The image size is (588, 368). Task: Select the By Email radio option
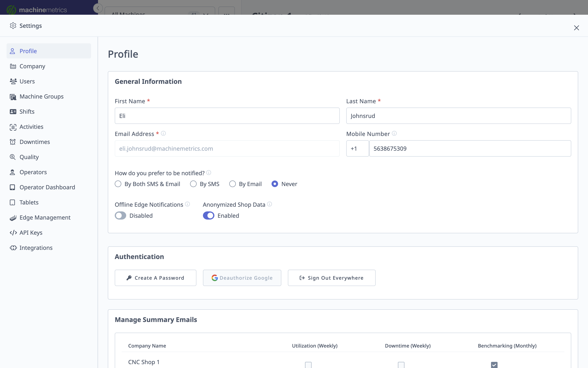coord(233,184)
